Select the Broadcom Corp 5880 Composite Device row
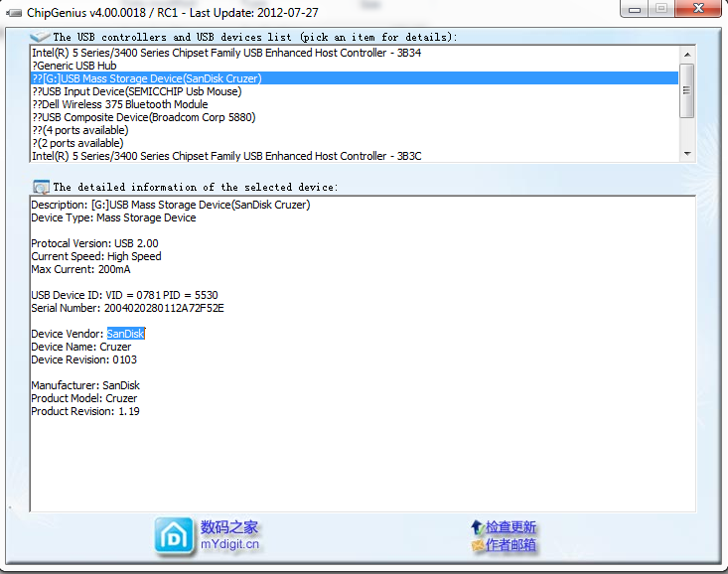 (x=354, y=117)
